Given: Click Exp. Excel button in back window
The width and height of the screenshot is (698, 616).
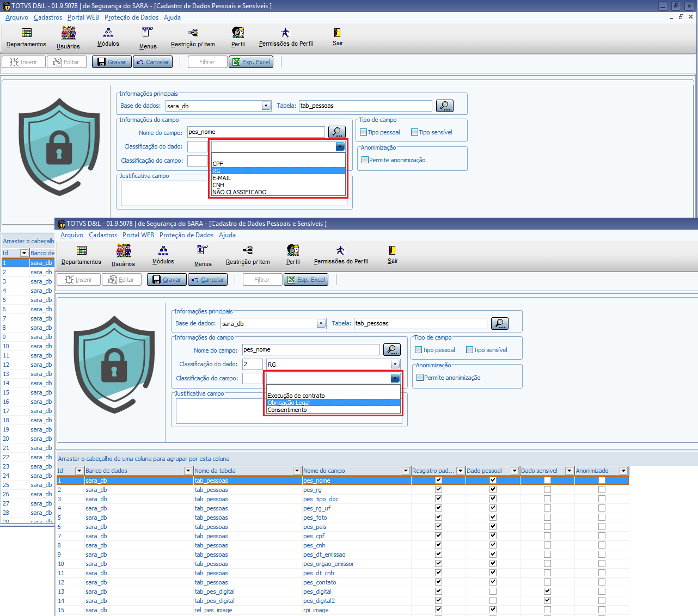Looking at the screenshot, I should point(251,62).
